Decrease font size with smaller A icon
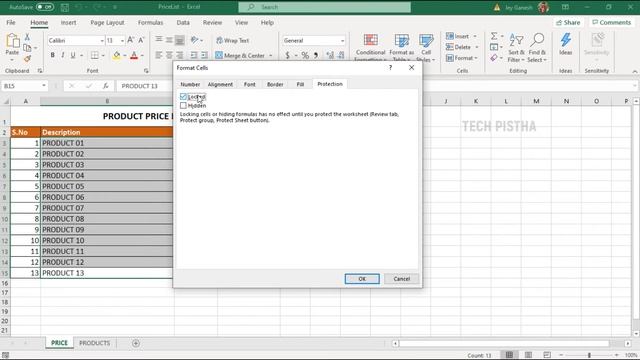 (141, 40)
